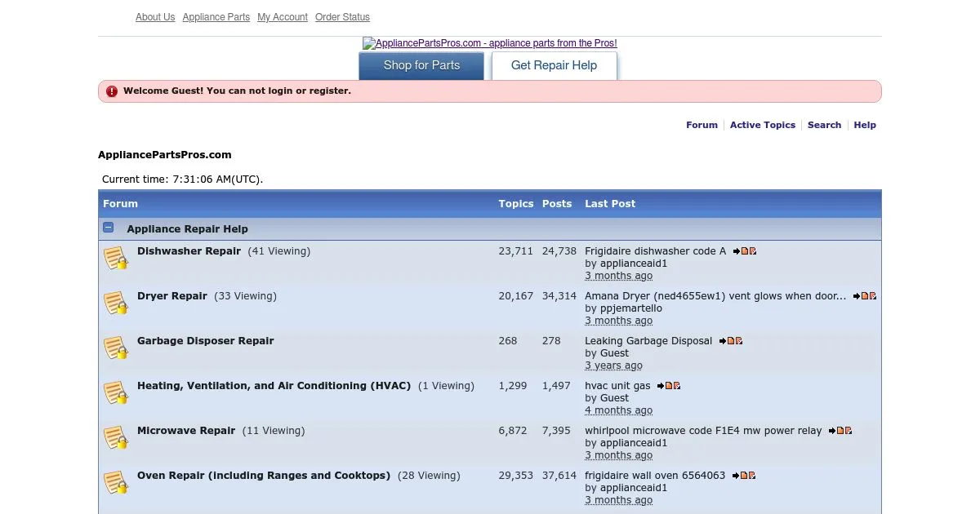Screen dimensions: 980x514
Task: View applianceaid1 under Frigidaire dishwasher code A
Action: point(634,264)
